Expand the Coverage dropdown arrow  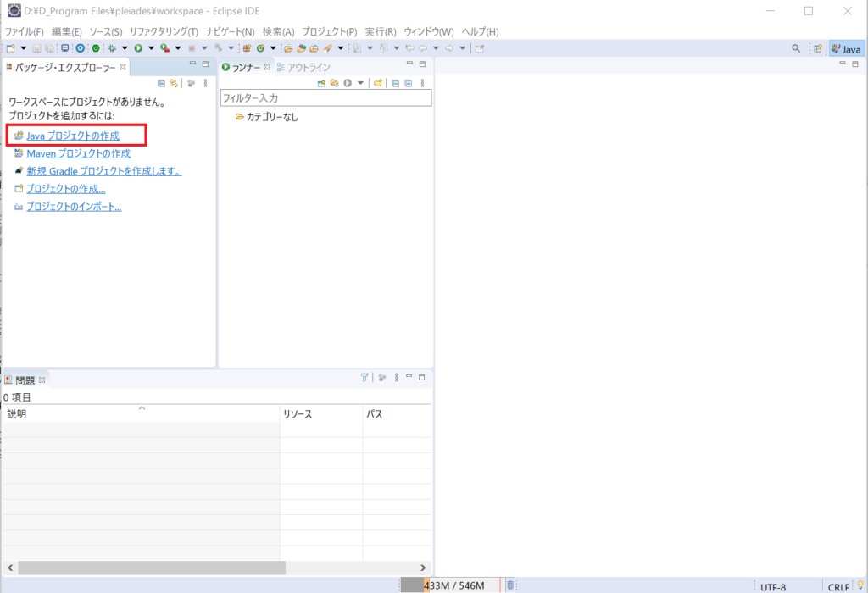tap(178, 48)
